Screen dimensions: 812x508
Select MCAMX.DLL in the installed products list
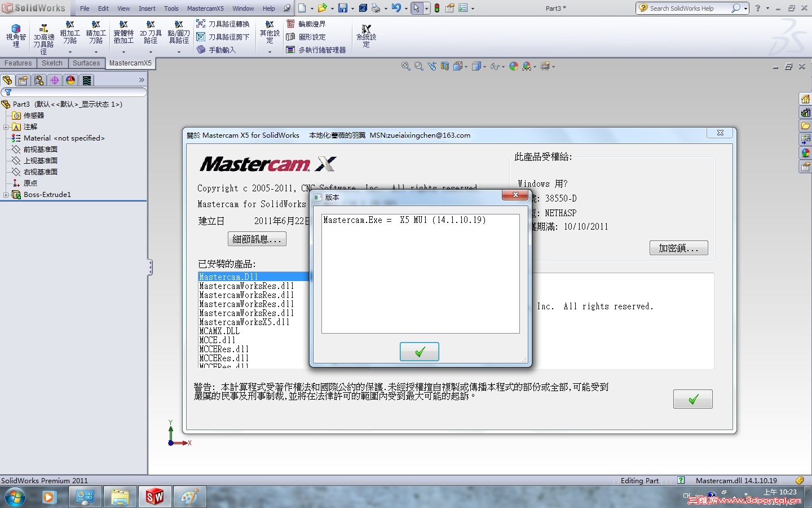[x=219, y=331]
